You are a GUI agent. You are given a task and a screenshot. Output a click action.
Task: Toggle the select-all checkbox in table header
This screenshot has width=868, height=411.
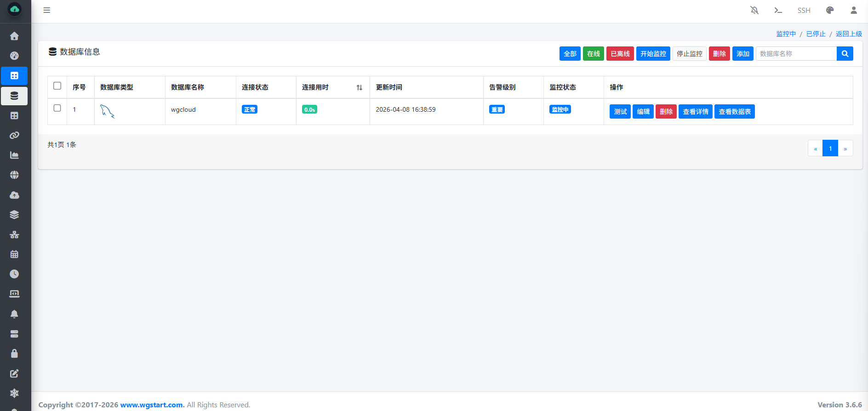tap(57, 86)
